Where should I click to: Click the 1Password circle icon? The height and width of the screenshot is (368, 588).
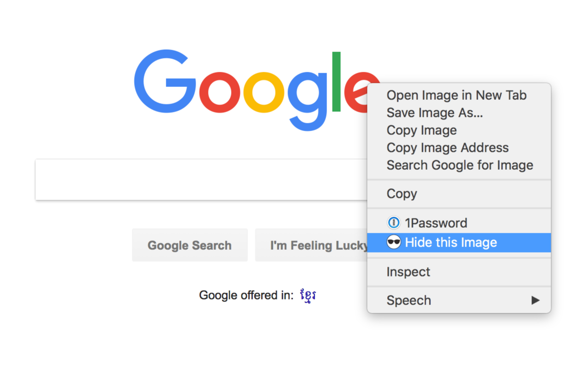coord(394,223)
